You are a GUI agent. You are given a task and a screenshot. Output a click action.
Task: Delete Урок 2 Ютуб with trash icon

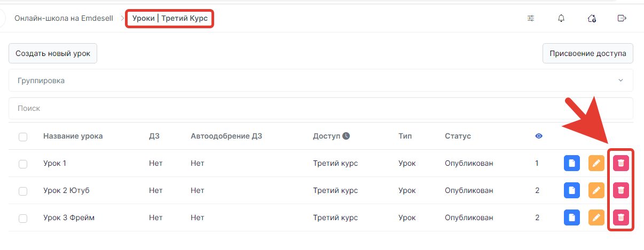click(x=621, y=190)
